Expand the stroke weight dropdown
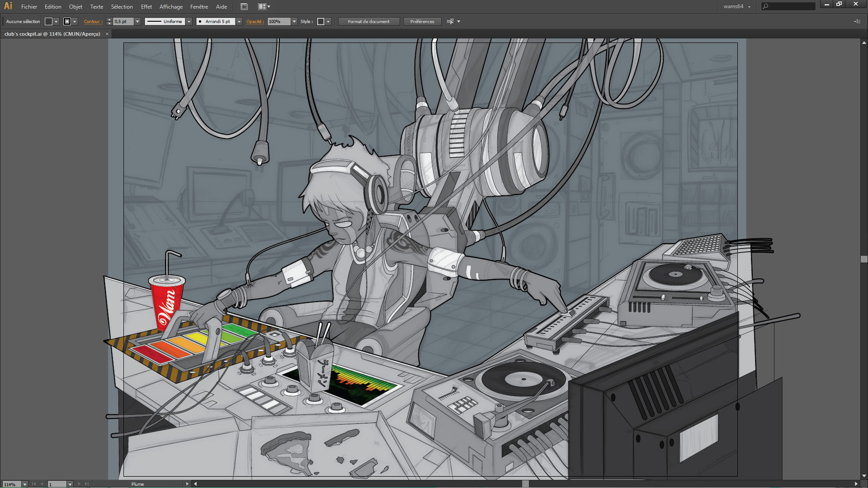Screen dimensions: 868x488 pyautogui.click(x=137, y=22)
